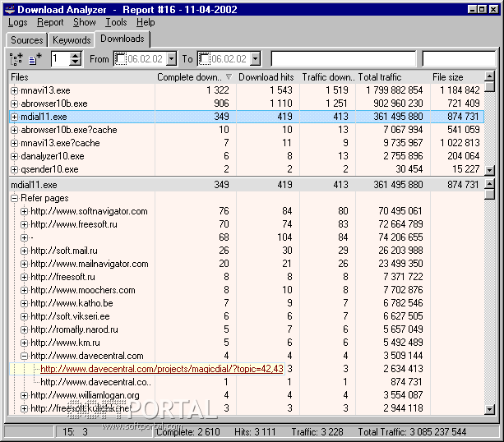Click the tree view toolbar icon
The width and height of the screenshot is (504, 442).
[x=16, y=59]
